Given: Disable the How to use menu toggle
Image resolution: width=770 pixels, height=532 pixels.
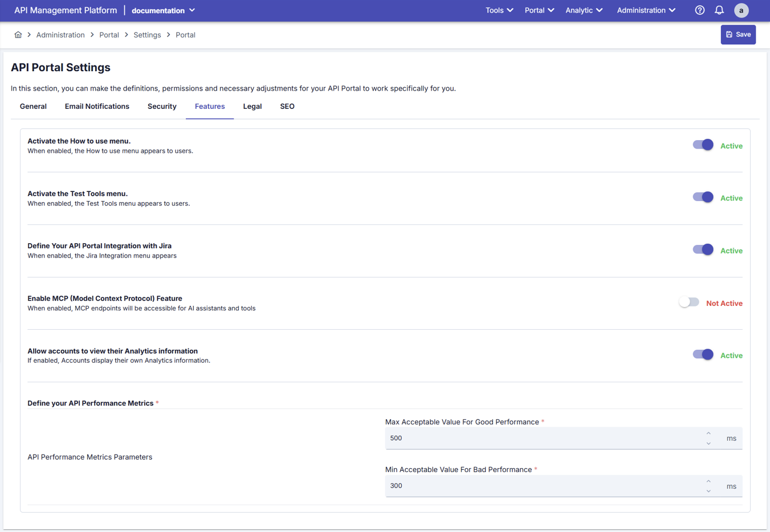Looking at the screenshot, I should point(703,145).
